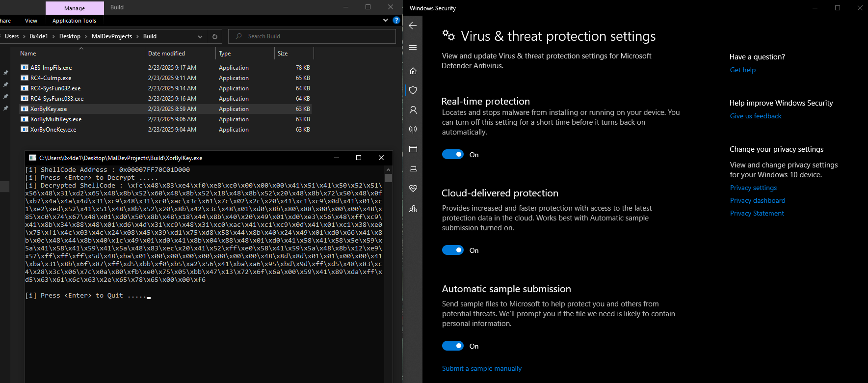The width and height of the screenshot is (868, 383).
Task: Open Home icon in Windows Security sidebar
Action: click(413, 71)
